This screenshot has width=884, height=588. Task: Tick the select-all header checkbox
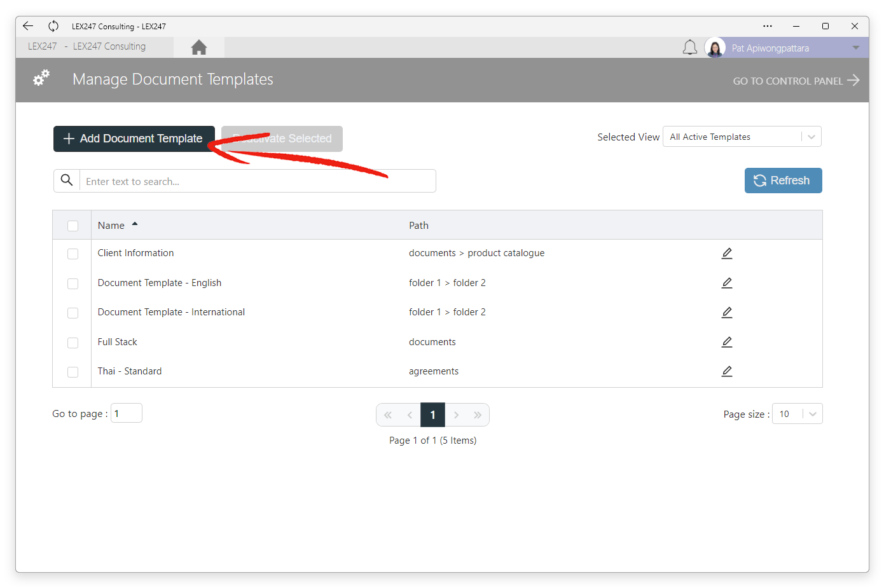[73, 226]
